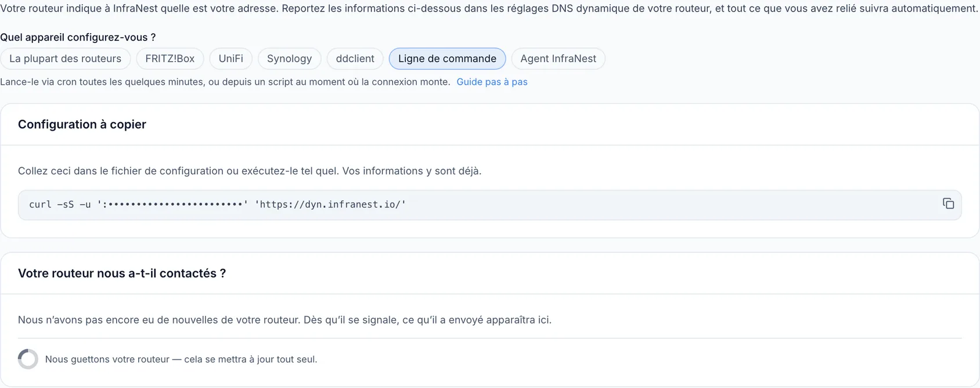Click the 'Nous n'avons pas encore eu de nouvelles' message
Screen dimensions: 980x388
(284, 319)
